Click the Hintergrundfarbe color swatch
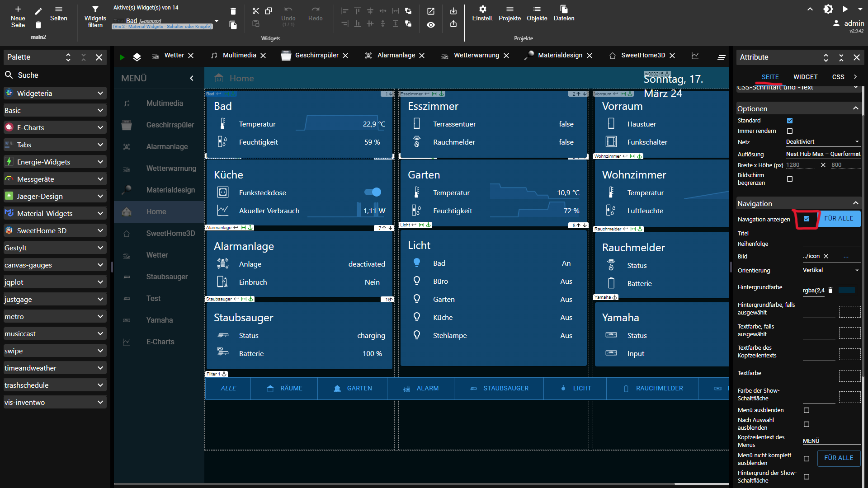Image resolution: width=868 pixels, height=488 pixels. 846,290
